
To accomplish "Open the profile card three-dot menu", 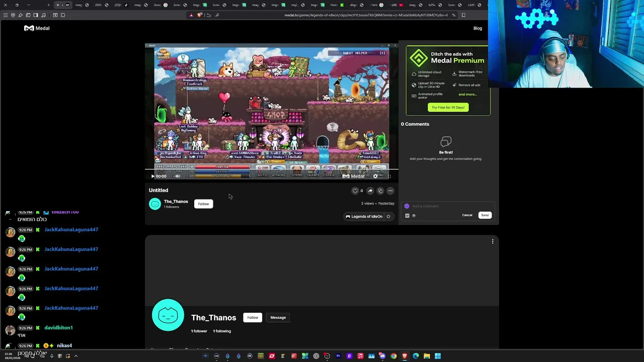I will click(x=493, y=241).
